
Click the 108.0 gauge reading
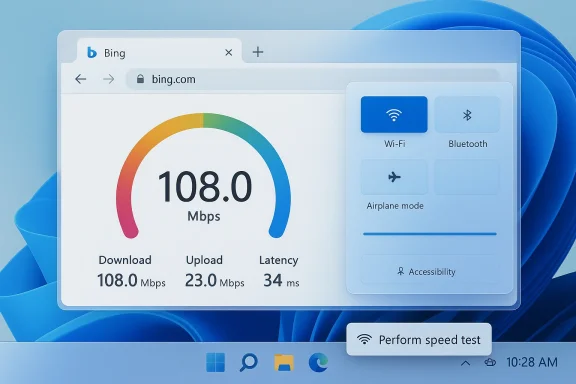pyautogui.click(x=205, y=187)
